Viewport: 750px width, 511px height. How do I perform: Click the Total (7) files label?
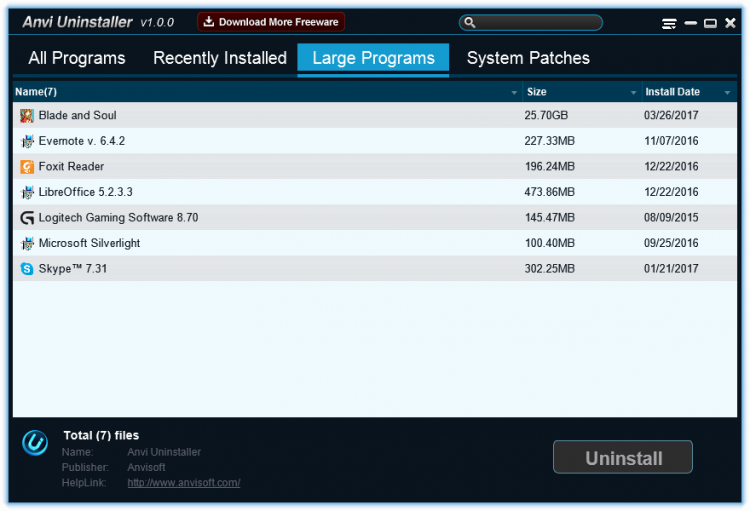(101, 435)
